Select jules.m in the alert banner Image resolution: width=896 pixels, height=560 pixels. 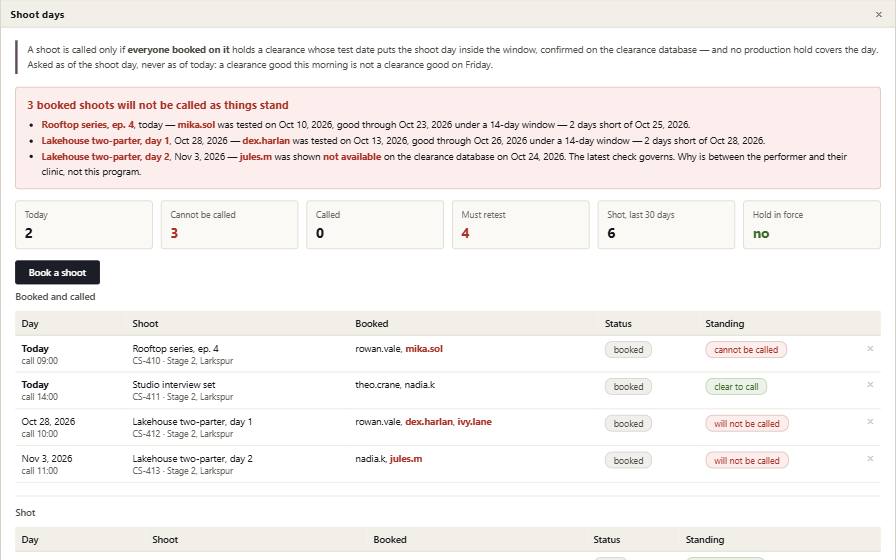(x=255, y=157)
